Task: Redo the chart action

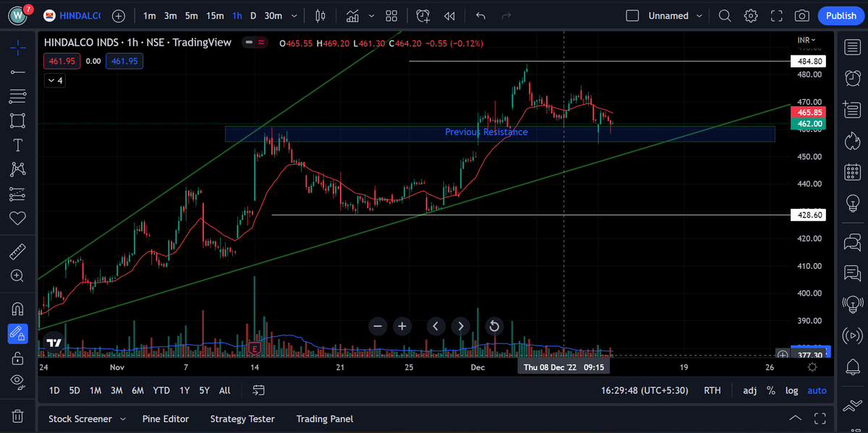Action: coord(506,16)
